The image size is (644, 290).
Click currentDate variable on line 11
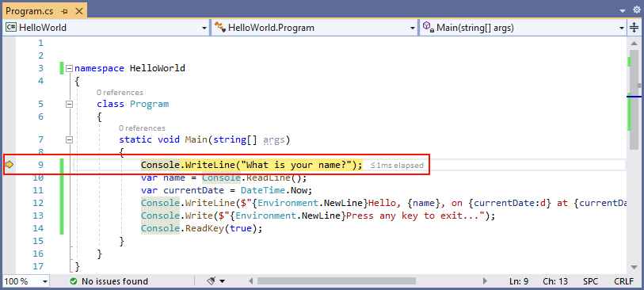(193, 191)
